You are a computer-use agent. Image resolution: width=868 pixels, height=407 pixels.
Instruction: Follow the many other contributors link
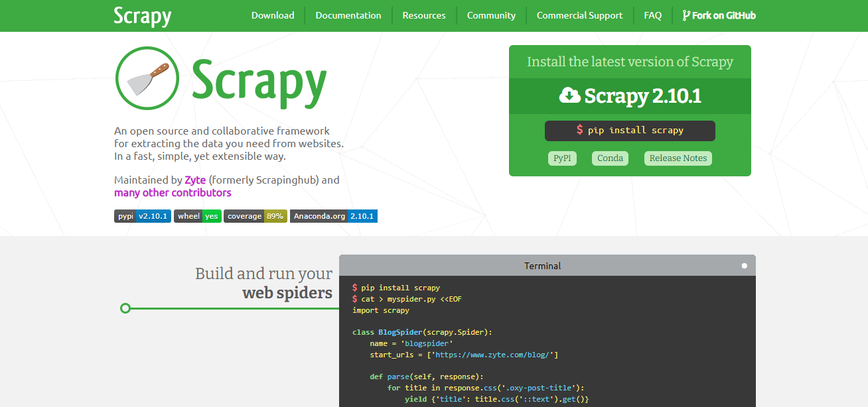pyautogui.click(x=173, y=193)
